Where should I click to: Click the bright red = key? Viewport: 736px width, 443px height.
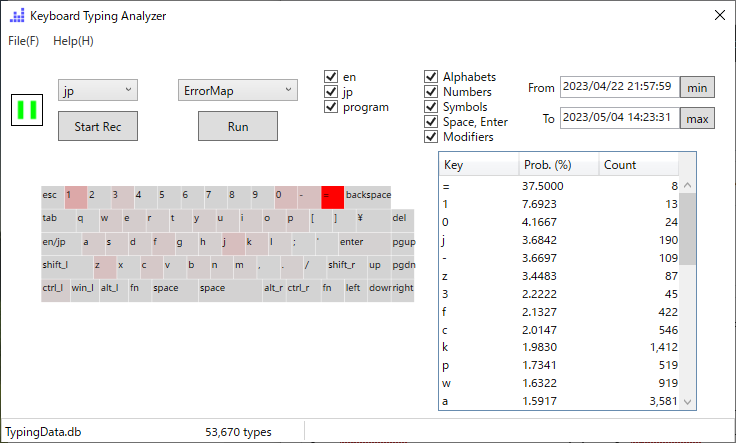333,197
